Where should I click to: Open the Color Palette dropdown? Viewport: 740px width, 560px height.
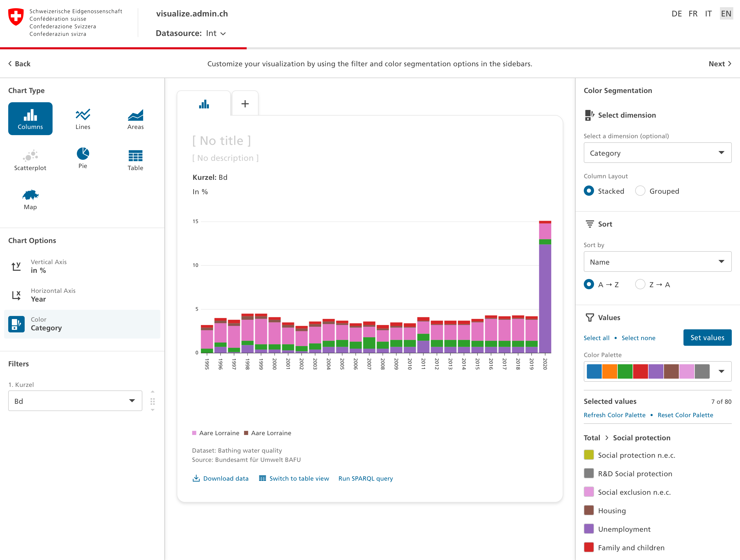pyautogui.click(x=657, y=371)
